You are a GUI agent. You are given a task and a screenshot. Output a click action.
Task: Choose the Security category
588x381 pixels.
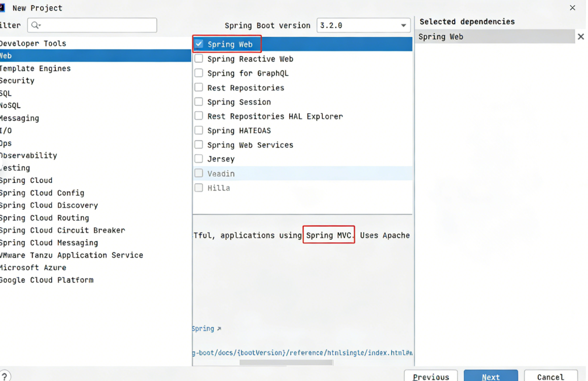click(95, 80)
